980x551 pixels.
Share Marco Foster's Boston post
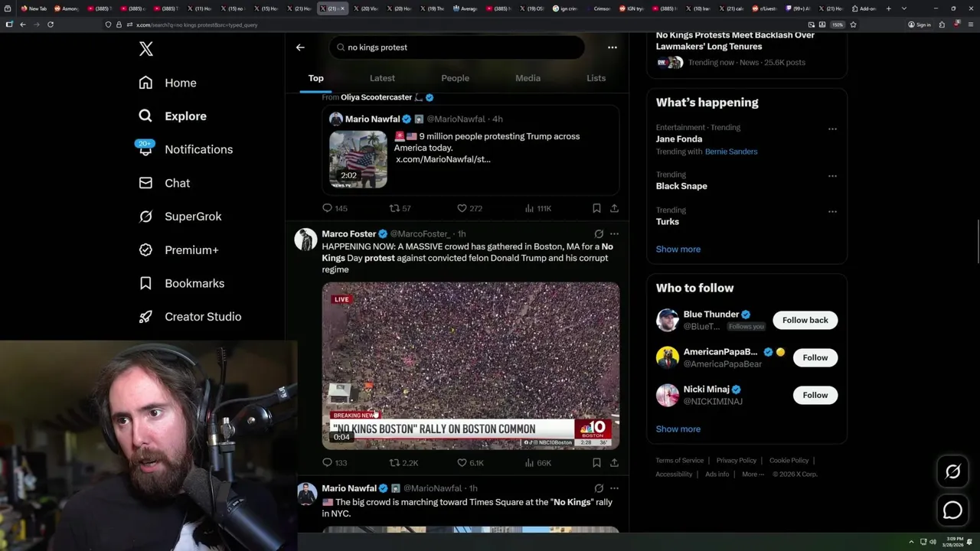[614, 463]
